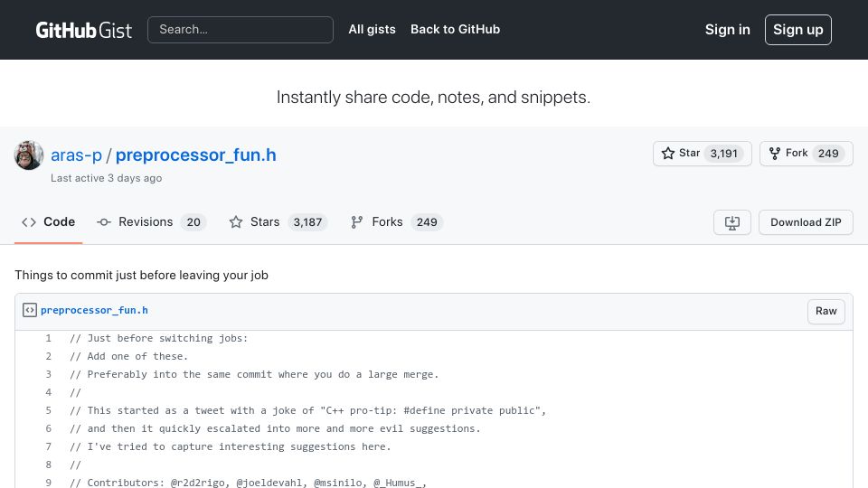Switch to the Stars tab
Viewport: 868px width, 488px height.
coord(278,222)
